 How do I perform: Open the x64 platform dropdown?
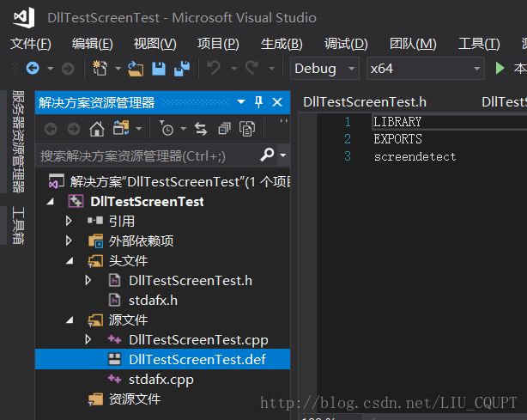point(426,69)
